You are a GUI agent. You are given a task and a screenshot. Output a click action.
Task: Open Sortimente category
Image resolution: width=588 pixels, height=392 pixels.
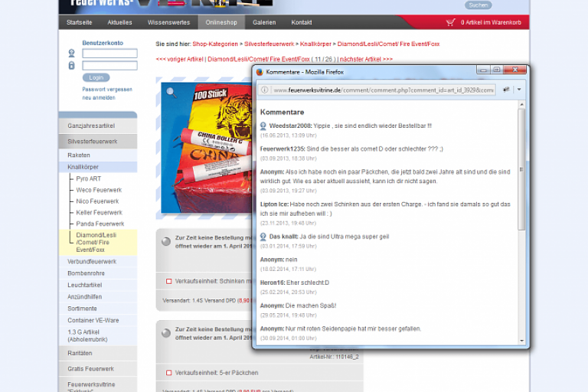pyautogui.click(x=98, y=309)
